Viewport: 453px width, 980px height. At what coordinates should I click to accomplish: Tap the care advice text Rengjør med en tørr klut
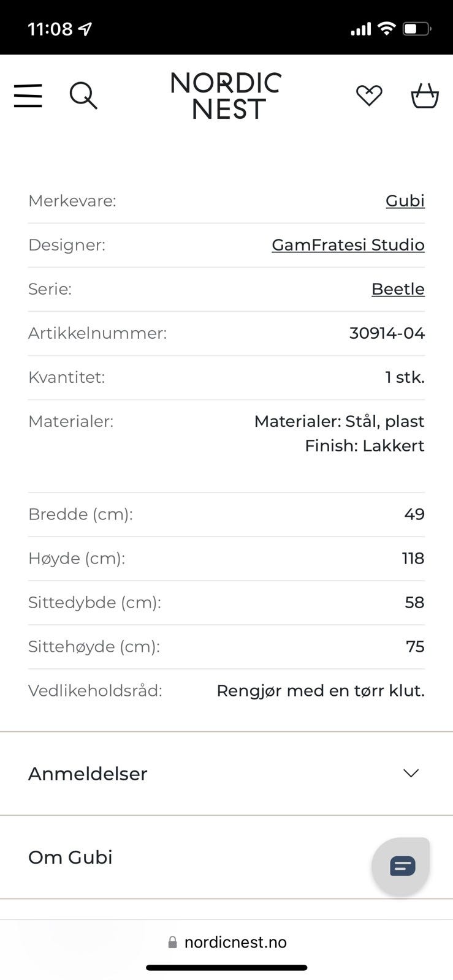(x=320, y=691)
